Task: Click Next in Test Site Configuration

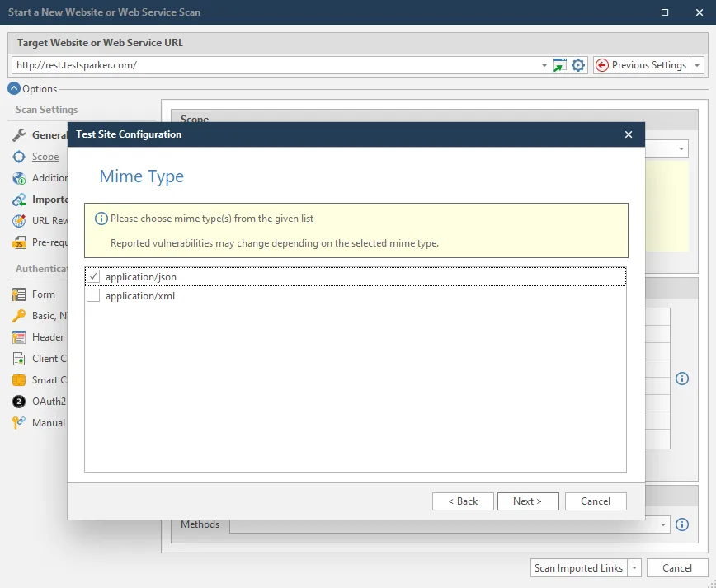Action: click(x=527, y=501)
